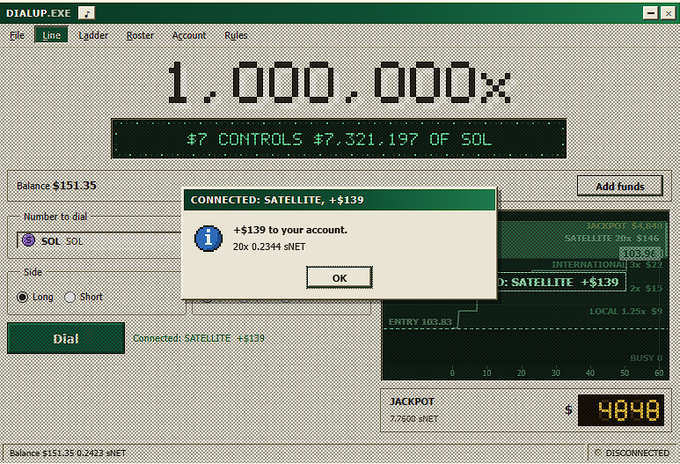The height and width of the screenshot is (464, 680).
Task: Click the SATELLITE +$139 chart label
Action: (561, 282)
